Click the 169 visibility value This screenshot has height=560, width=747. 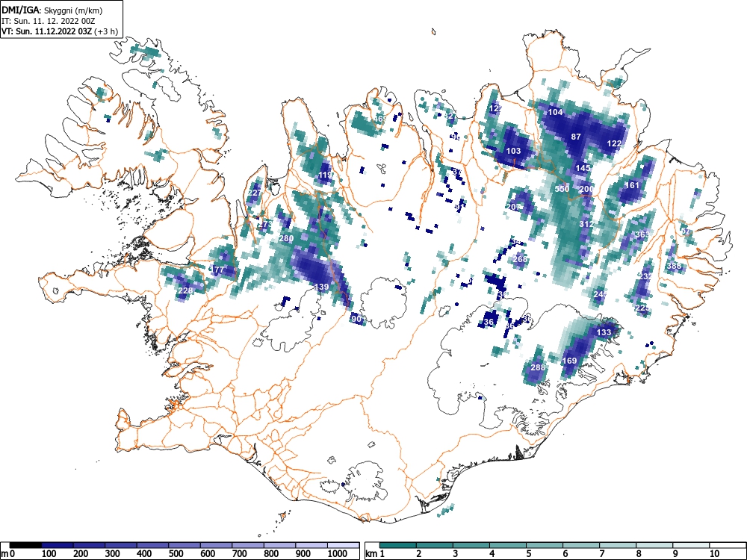(x=570, y=361)
